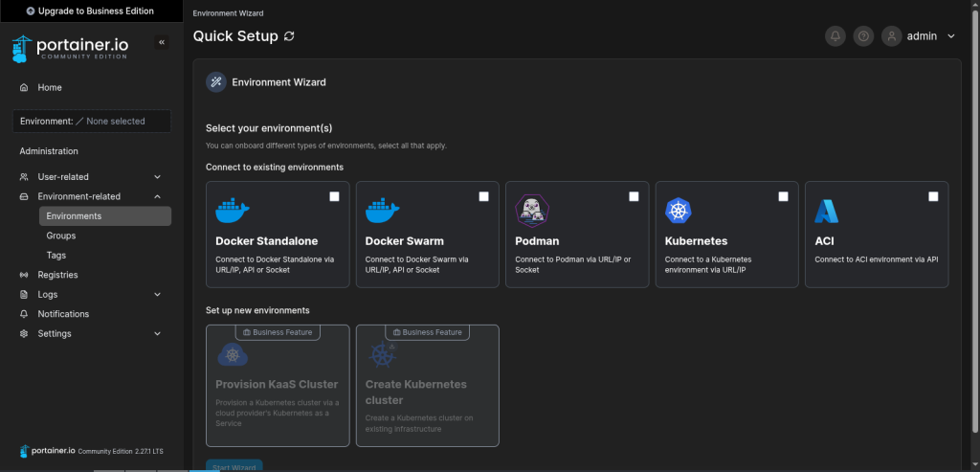Screen dimensions: 980x472
Task: Click the Start Wizard button
Action: coord(234,465)
